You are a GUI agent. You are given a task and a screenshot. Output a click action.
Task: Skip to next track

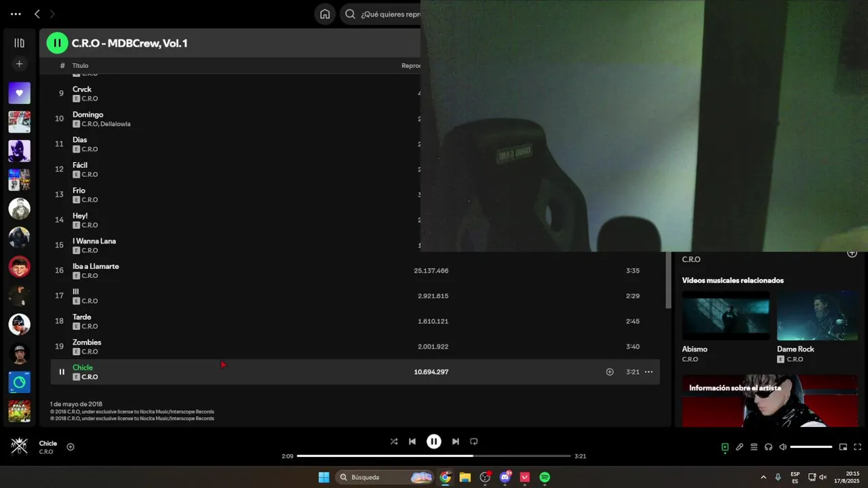coord(456,441)
